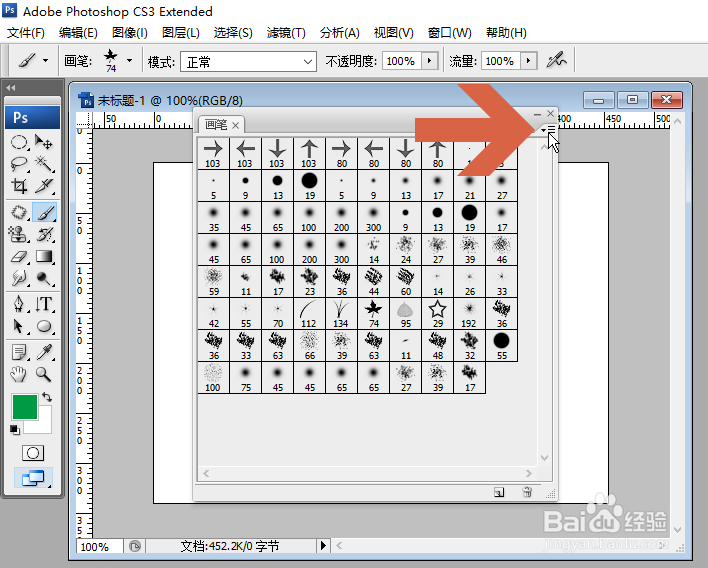Open the 窗口(W) menu
Image resolution: width=708 pixels, height=568 pixels.
(449, 33)
